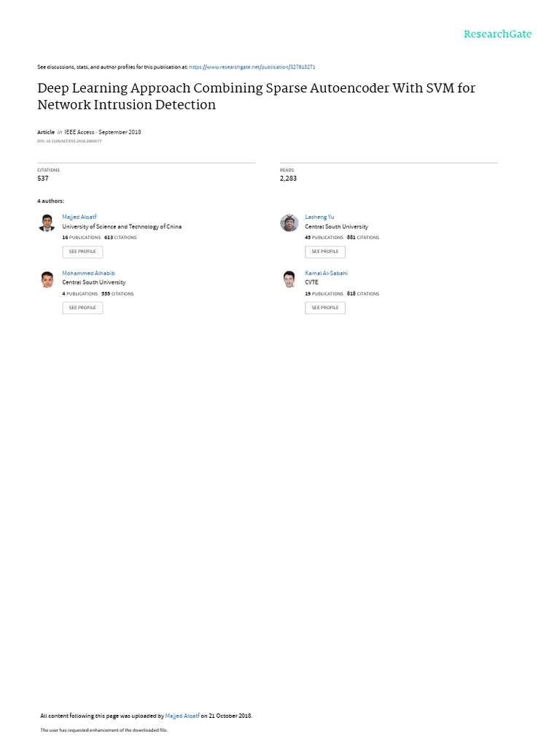
Task: Click Kamal Al-Sabahi's profile photo
Action: click(x=289, y=279)
